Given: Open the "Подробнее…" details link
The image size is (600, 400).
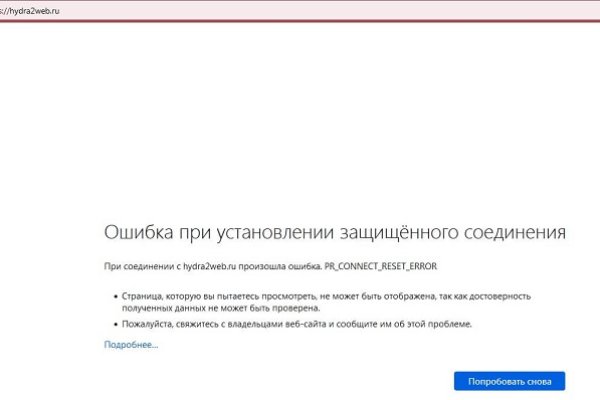Looking at the screenshot, I should 131,345.
